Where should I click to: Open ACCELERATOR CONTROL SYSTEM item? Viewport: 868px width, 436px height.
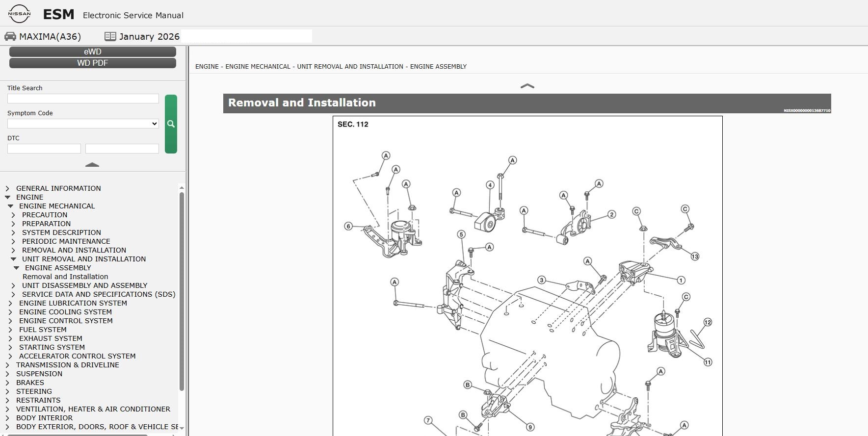point(78,356)
